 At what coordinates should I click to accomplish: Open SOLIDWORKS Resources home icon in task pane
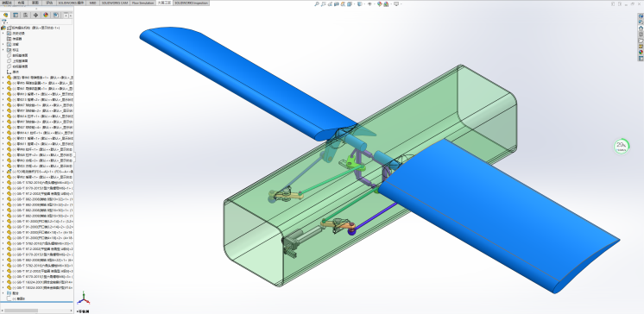(641, 28)
